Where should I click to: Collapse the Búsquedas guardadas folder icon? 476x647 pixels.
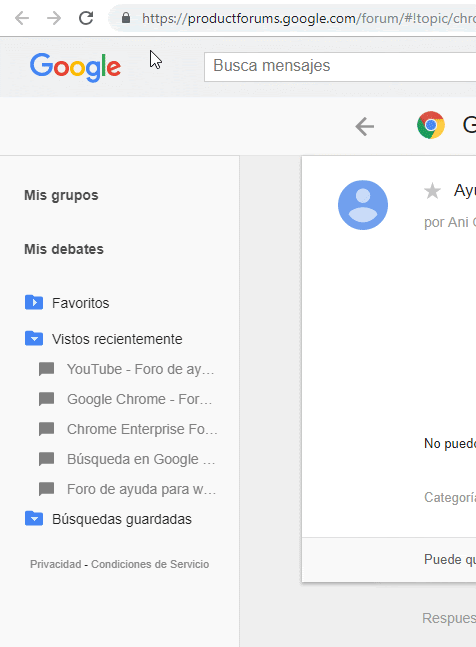click(x=34, y=518)
